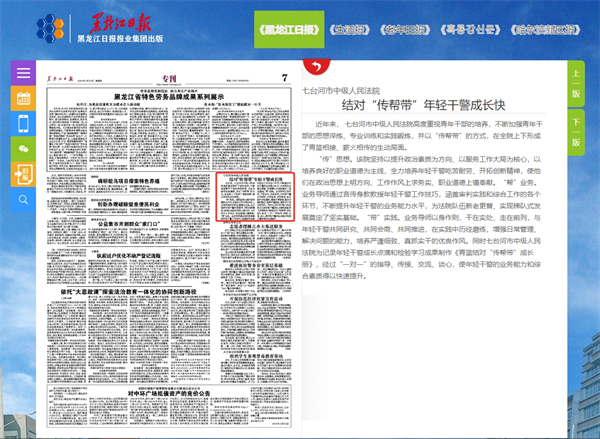
Task: Click the blue magnifier search icon
Action: tap(24, 198)
